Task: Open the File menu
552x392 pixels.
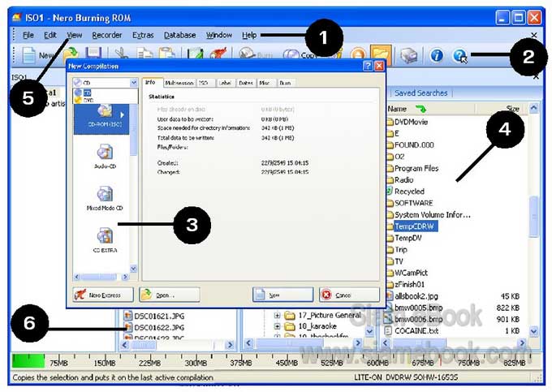Action: (28, 35)
